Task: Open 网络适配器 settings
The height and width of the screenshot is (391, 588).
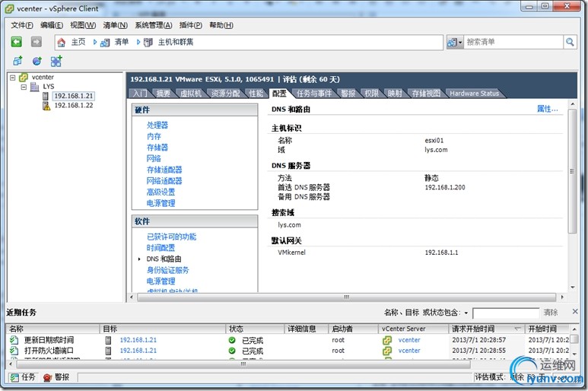Action: pyautogui.click(x=164, y=181)
